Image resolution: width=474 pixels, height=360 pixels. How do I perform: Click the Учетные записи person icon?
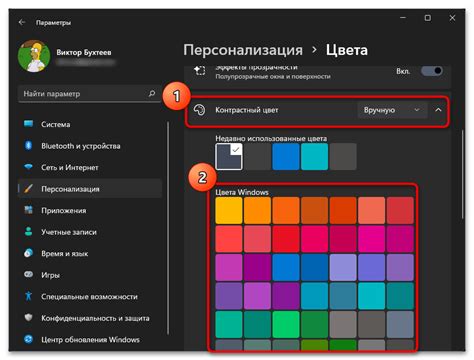[x=29, y=232]
